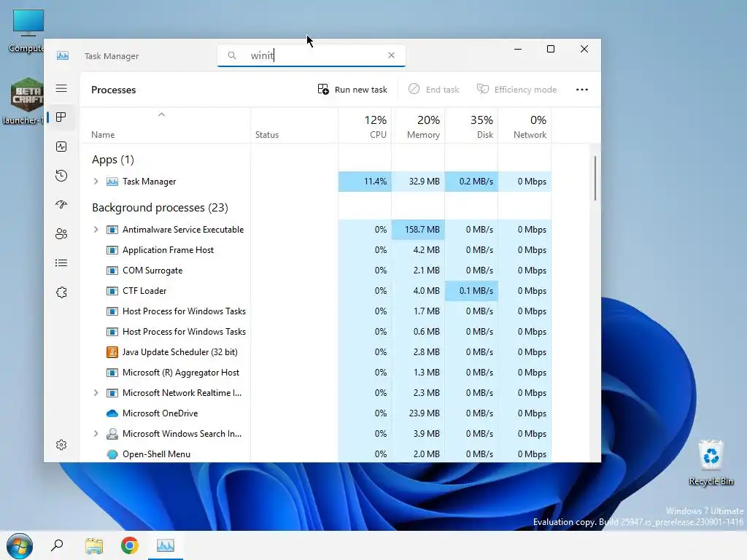Click the Background processes (23) heading
The height and width of the screenshot is (560, 747).
160,208
